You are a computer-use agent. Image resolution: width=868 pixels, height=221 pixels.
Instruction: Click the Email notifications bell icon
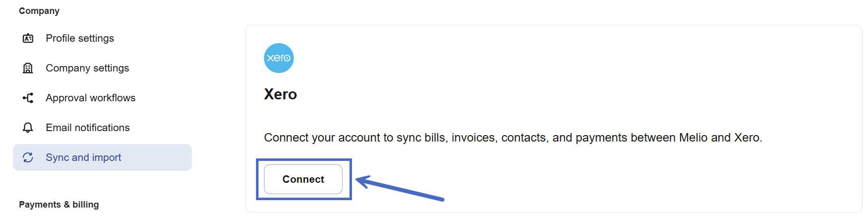pyautogui.click(x=28, y=128)
